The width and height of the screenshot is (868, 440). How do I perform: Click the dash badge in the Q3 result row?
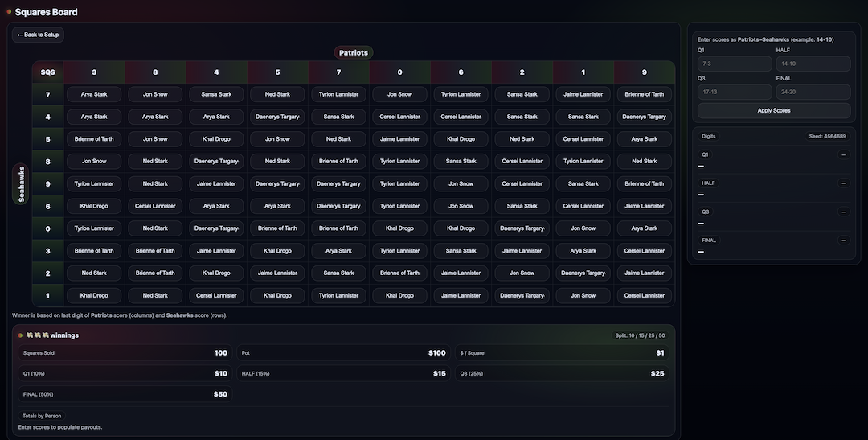click(x=844, y=212)
